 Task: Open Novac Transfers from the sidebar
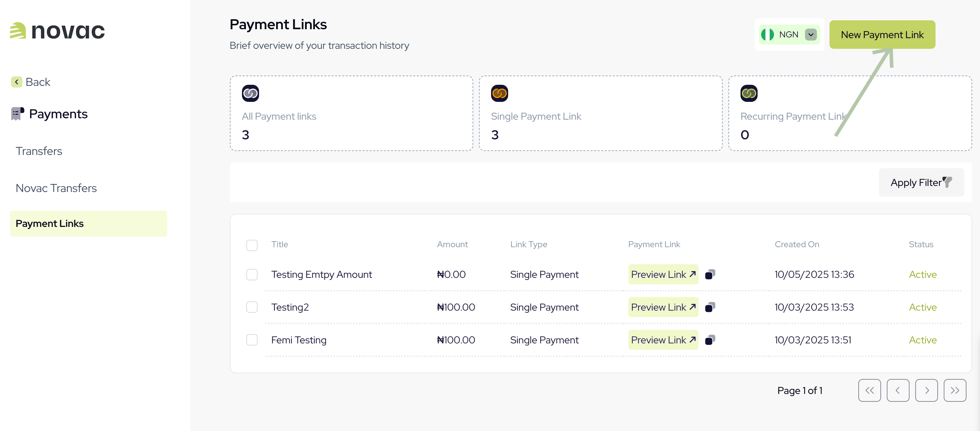[56, 188]
